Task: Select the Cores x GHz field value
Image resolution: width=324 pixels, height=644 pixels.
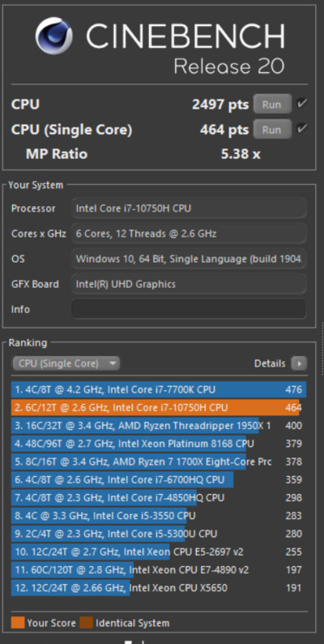Action: pos(189,234)
